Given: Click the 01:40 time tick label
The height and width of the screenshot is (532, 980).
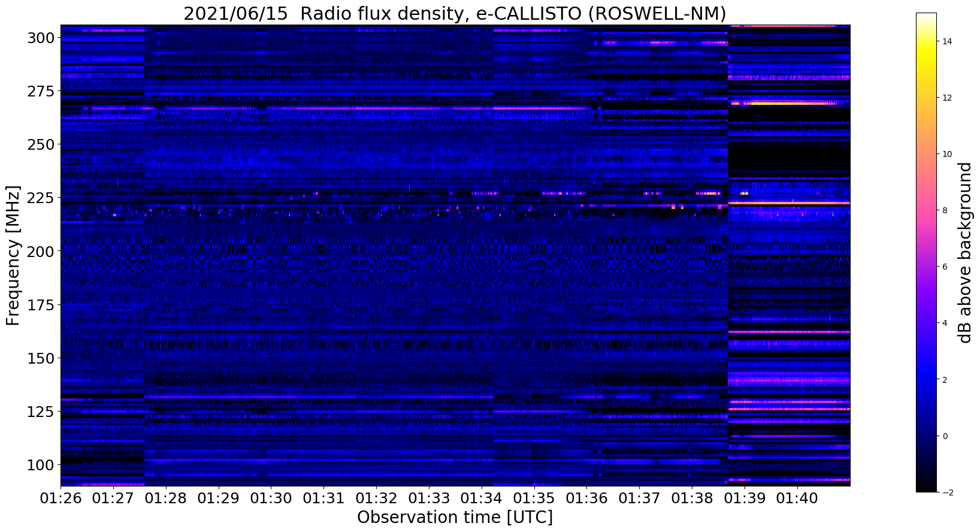Looking at the screenshot, I should click(x=797, y=498).
